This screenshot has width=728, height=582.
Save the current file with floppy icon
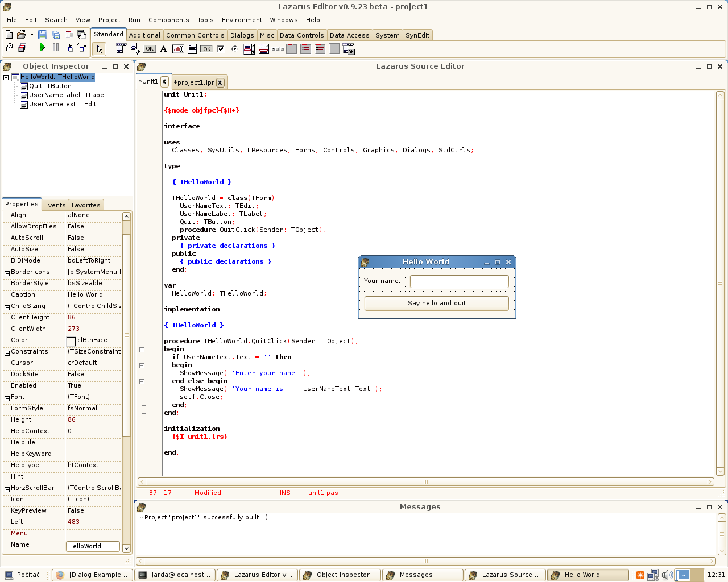click(43, 35)
